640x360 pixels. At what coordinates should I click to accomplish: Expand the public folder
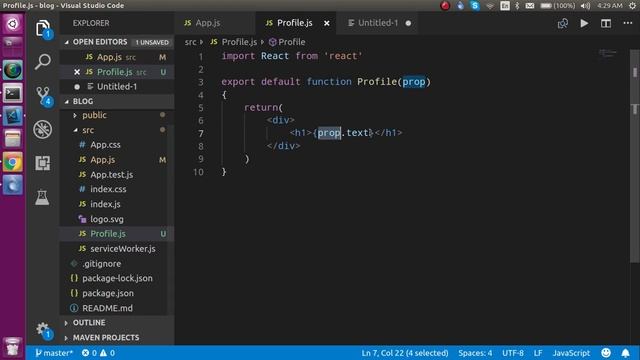94,116
